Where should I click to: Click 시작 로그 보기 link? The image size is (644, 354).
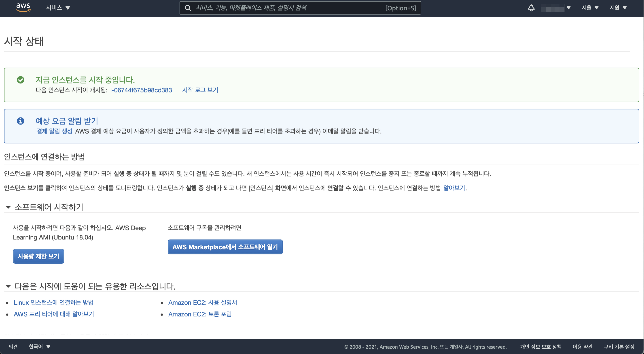(200, 90)
